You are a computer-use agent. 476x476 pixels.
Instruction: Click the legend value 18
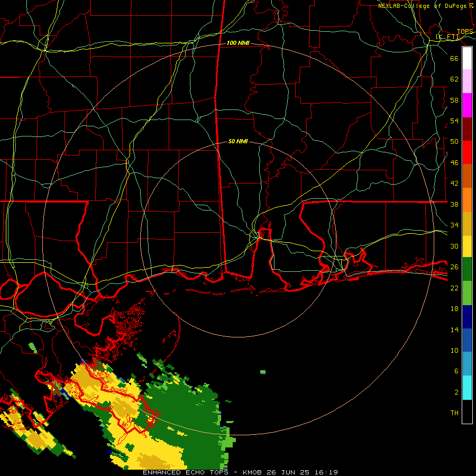click(x=454, y=309)
